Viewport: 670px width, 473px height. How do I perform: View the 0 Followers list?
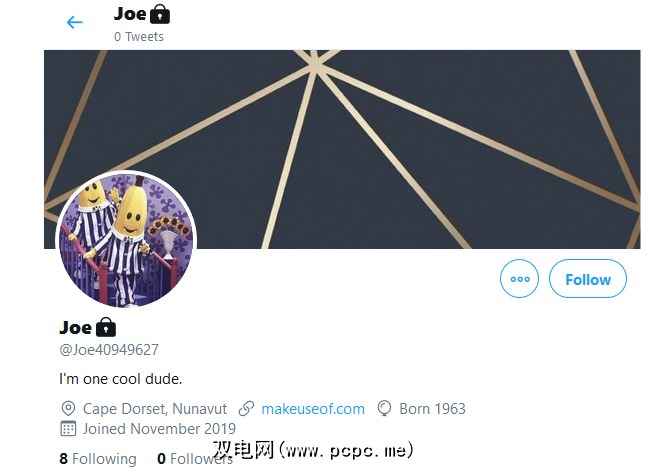coord(195,458)
